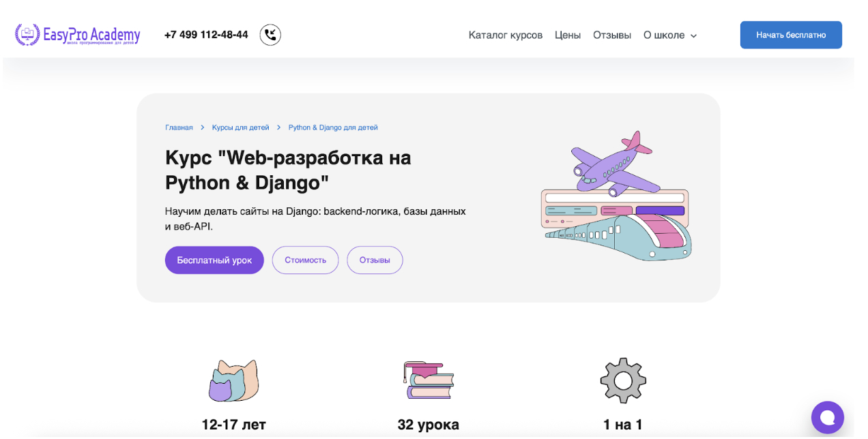Click the Отзывы button under course description
868x439 pixels.
point(375,260)
